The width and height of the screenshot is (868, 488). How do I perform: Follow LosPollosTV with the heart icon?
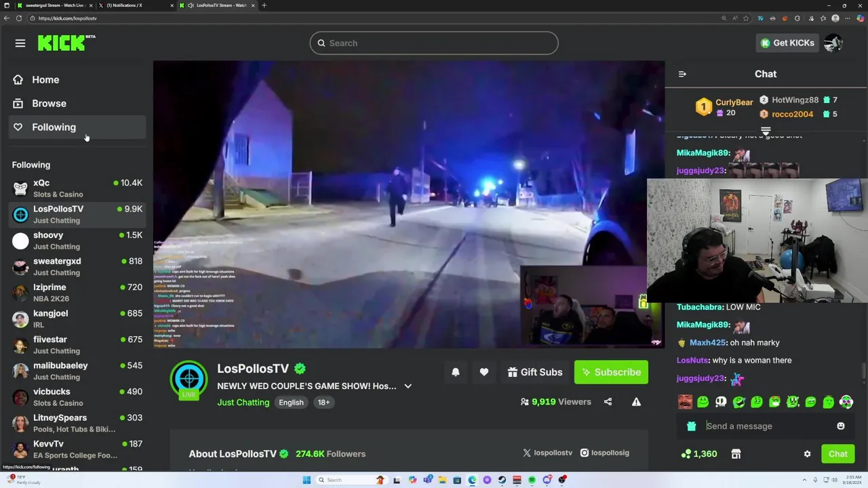(484, 372)
